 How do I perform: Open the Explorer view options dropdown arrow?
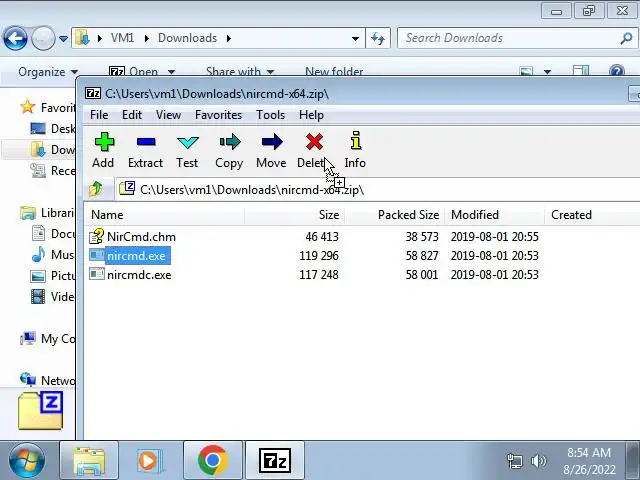click(x=547, y=72)
